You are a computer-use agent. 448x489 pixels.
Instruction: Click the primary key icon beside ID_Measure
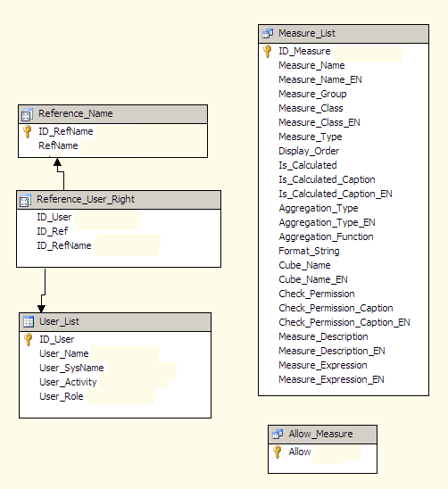pyautogui.click(x=268, y=51)
